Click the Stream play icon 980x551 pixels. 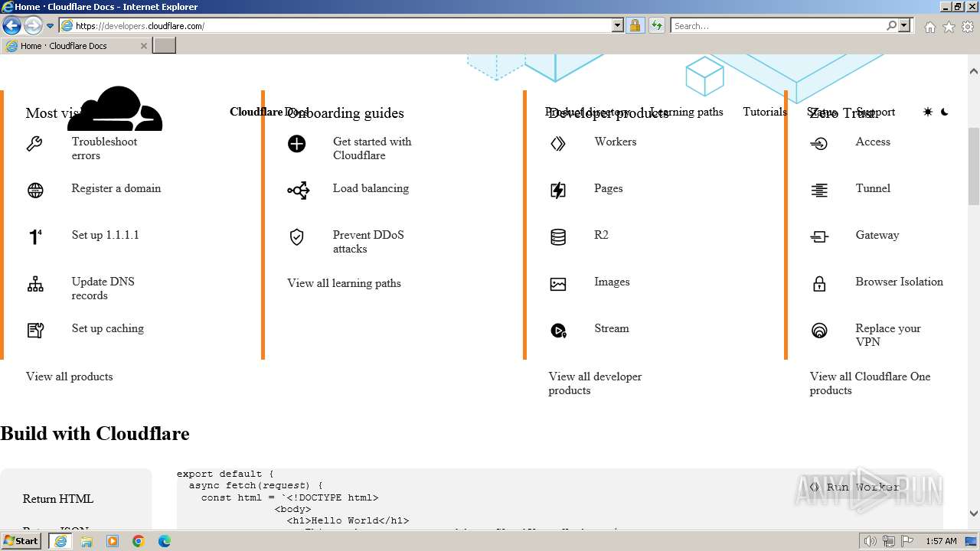click(x=558, y=331)
